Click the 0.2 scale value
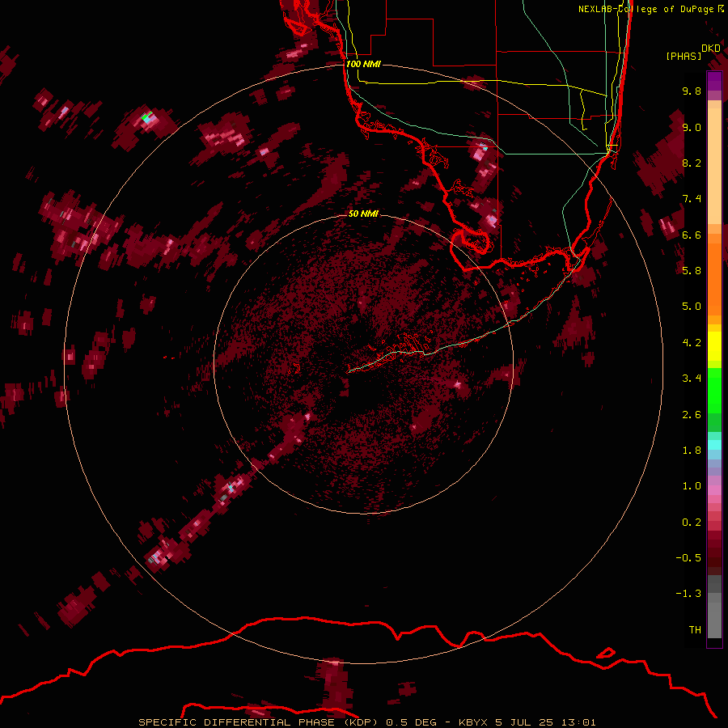The image size is (728, 728). pos(692,523)
